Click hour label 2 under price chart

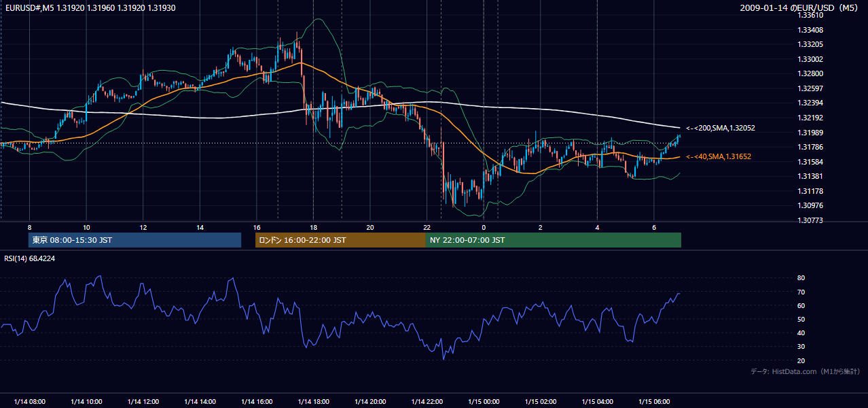click(x=541, y=227)
